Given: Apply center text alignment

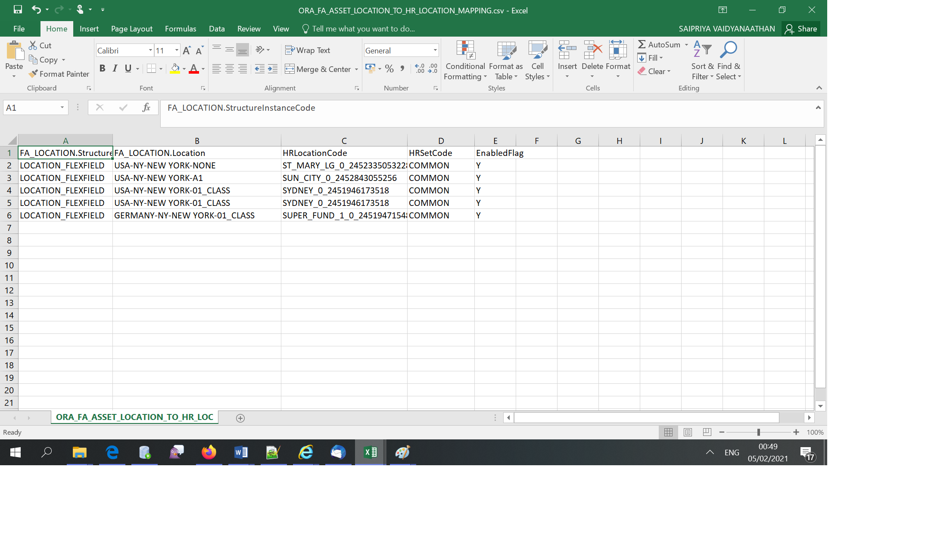Looking at the screenshot, I should 230,69.
